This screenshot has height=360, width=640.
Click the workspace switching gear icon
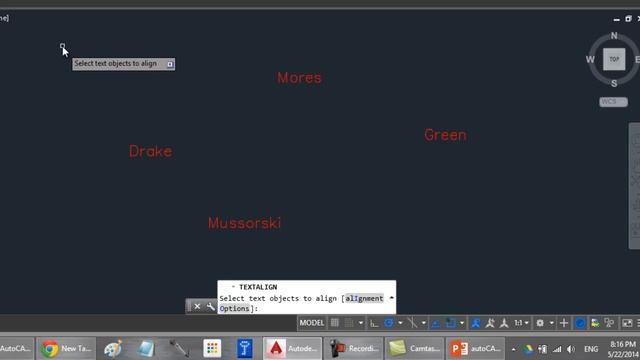[540, 323]
